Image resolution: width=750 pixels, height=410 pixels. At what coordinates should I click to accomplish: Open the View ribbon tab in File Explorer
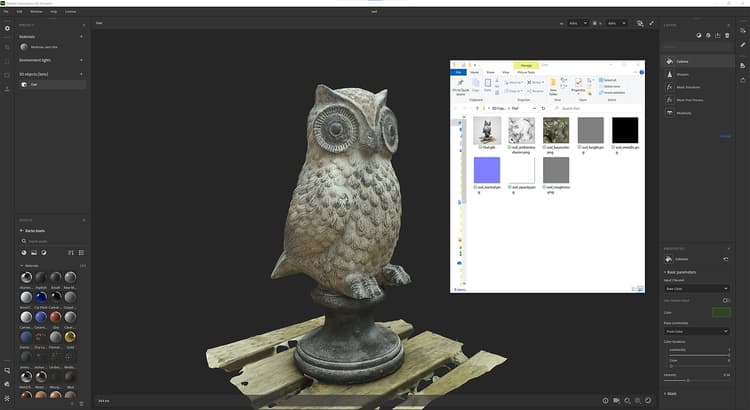point(506,72)
